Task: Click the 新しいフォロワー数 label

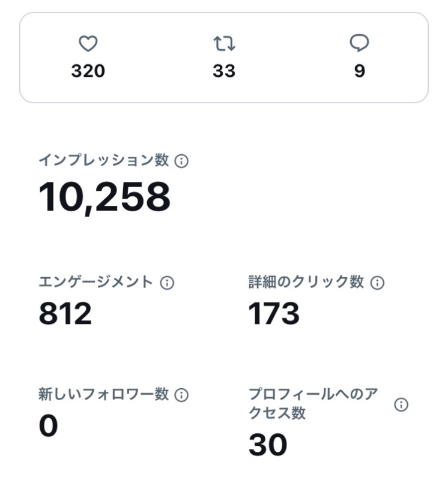Action: 104,394
